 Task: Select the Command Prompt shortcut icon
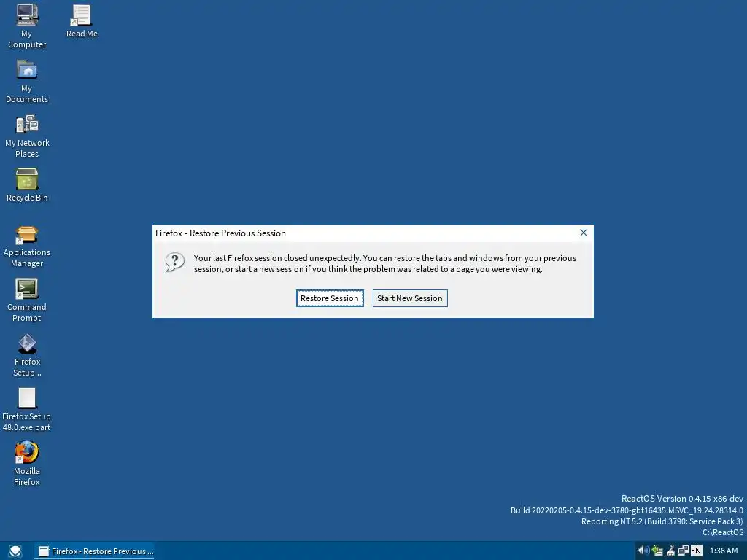click(27, 289)
